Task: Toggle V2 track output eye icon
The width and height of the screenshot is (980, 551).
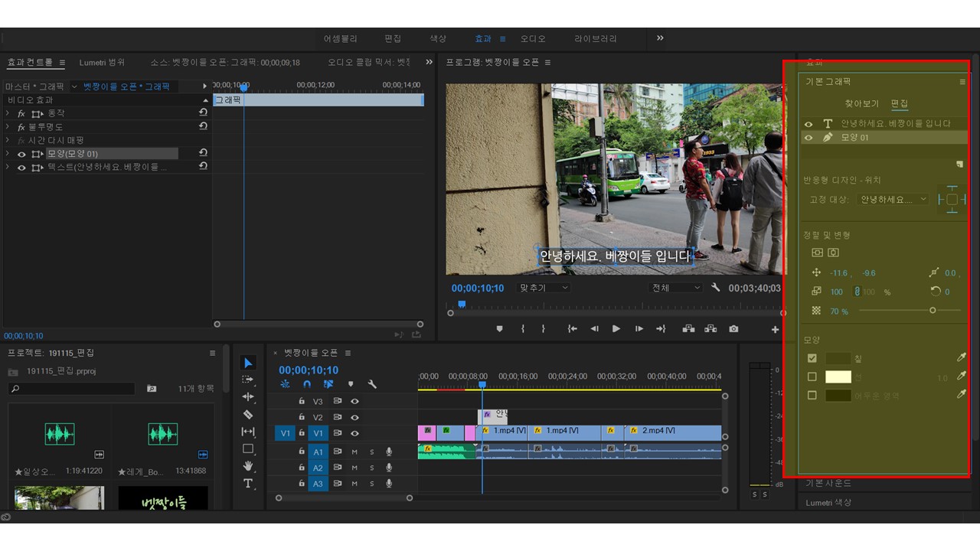Action: click(x=354, y=417)
